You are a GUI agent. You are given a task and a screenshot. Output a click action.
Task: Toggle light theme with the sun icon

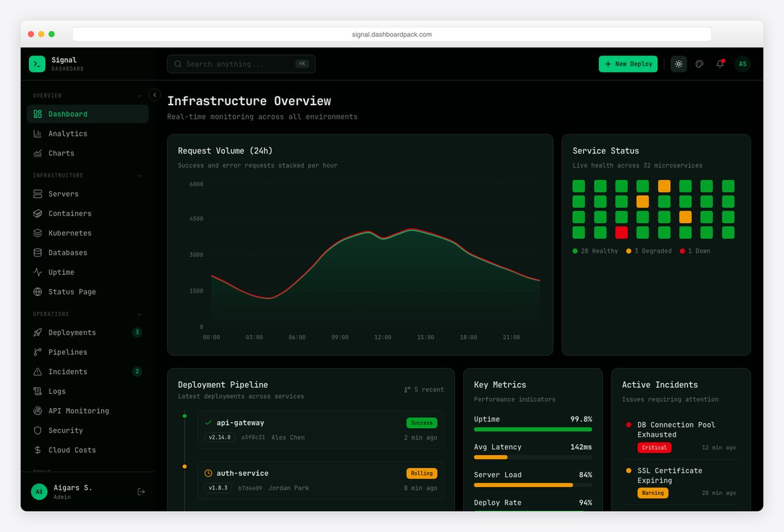[x=679, y=64]
